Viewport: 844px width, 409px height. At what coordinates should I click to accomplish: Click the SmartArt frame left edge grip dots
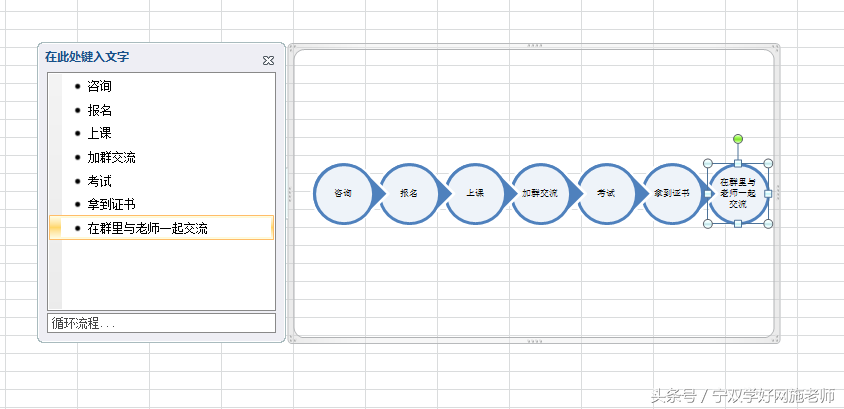(x=291, y=194)
